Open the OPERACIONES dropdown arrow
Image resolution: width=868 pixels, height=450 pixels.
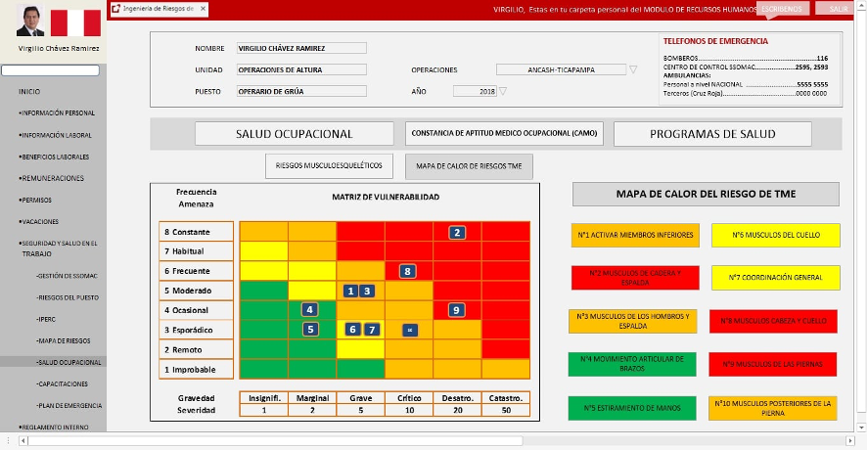click(633, 69)
